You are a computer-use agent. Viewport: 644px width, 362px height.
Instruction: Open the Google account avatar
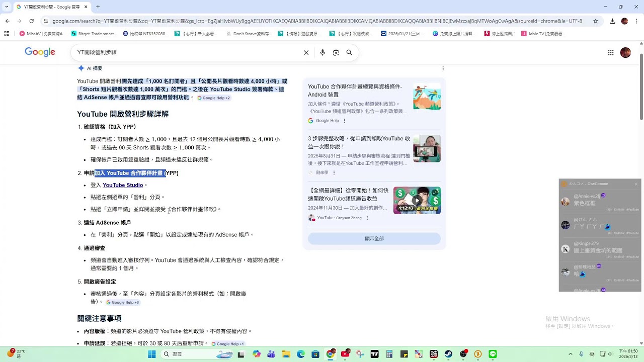pos(625,53)
